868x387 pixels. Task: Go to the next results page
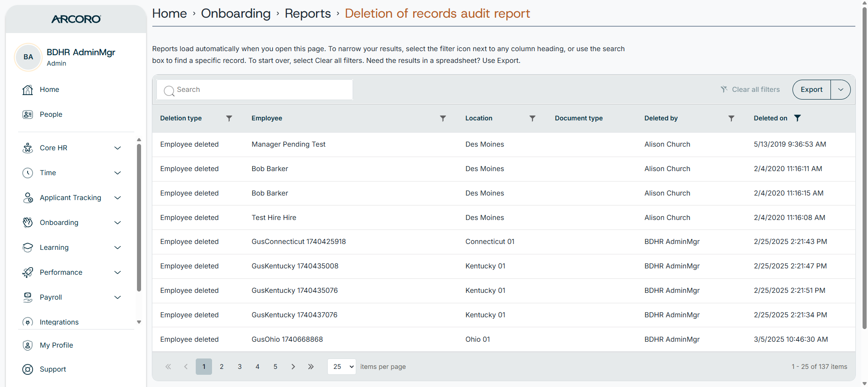pyautogui.click(x=293, y=367)
